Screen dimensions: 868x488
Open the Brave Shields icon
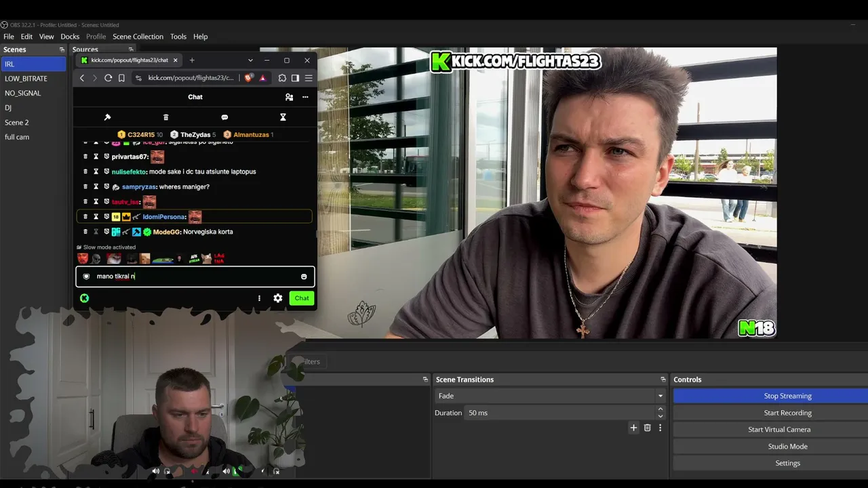click(248, 78)
